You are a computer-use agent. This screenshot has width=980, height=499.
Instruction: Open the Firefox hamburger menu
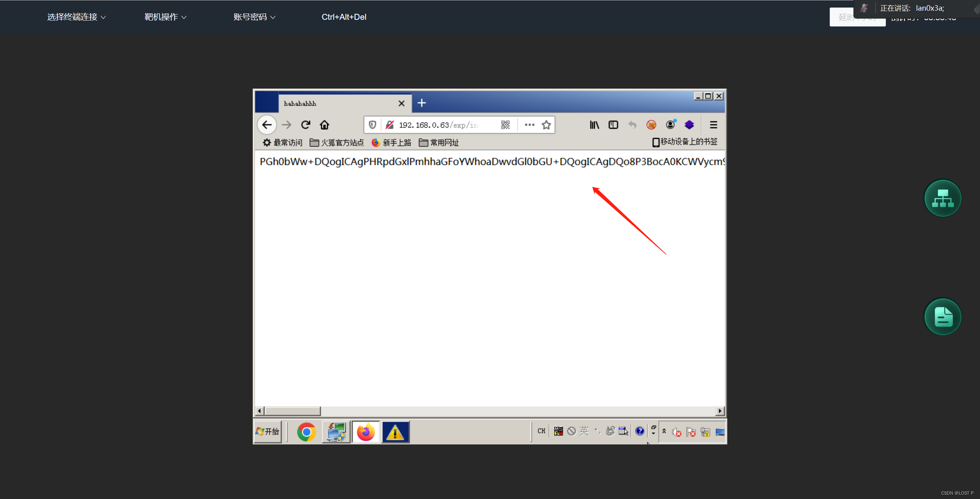(x=713, y=125)
